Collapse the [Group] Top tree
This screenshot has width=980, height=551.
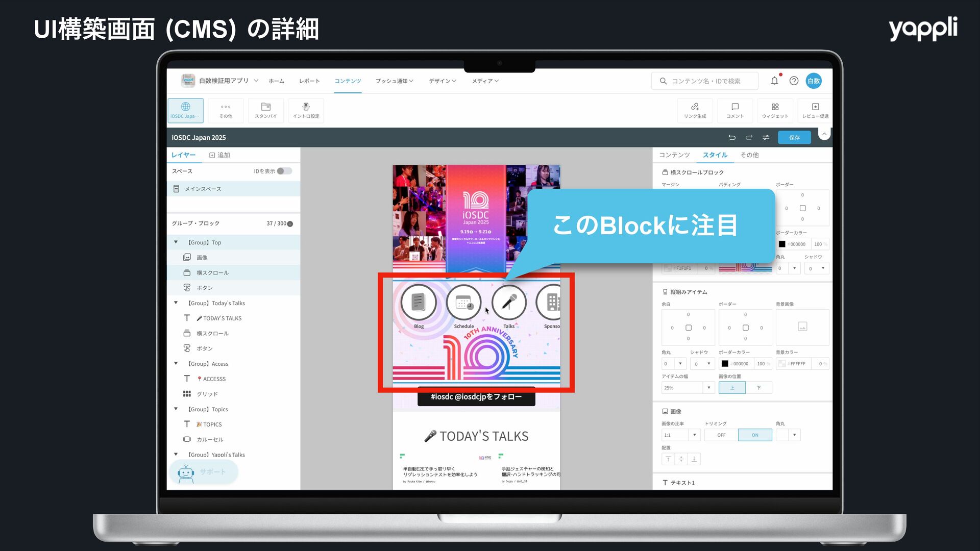coord(176,242)
